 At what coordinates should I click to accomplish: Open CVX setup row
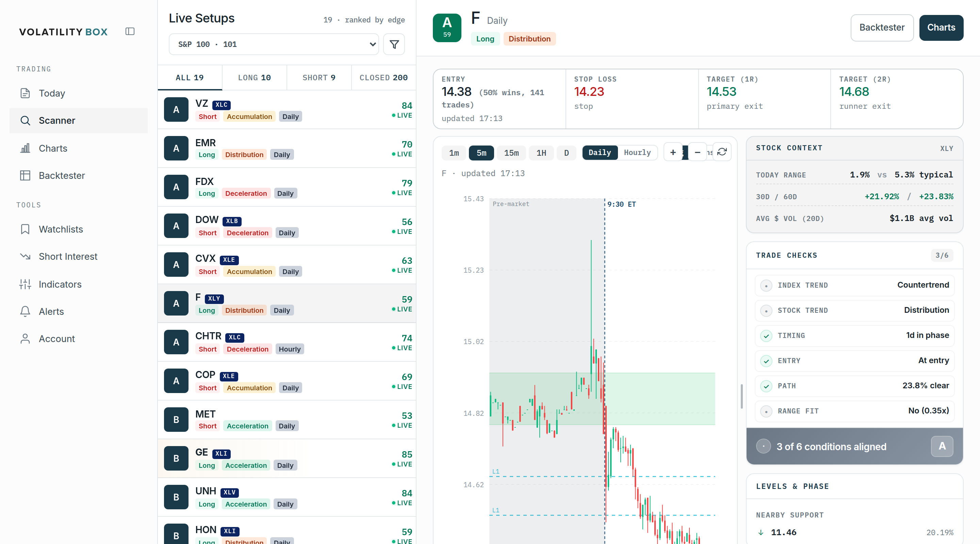click(287, 265)
